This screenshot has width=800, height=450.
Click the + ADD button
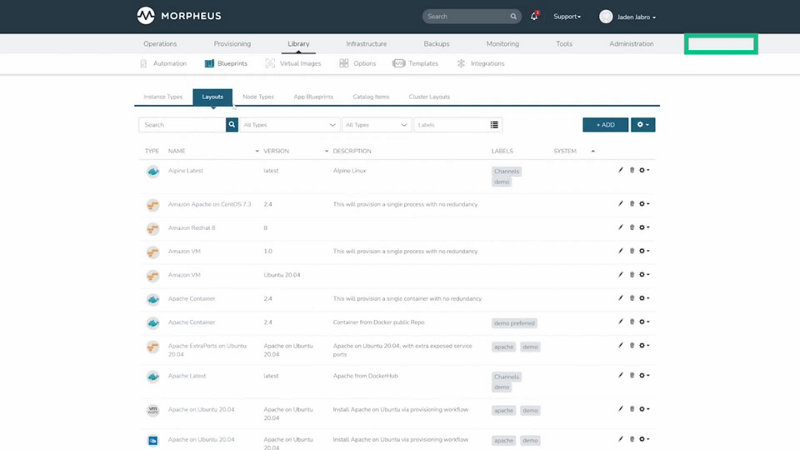[606, 124]
